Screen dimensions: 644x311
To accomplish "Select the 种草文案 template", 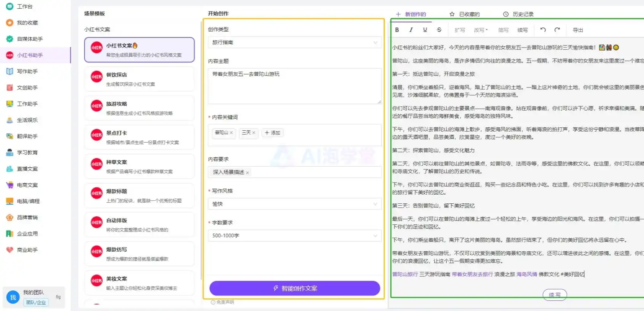I will [x=139, y=167].
